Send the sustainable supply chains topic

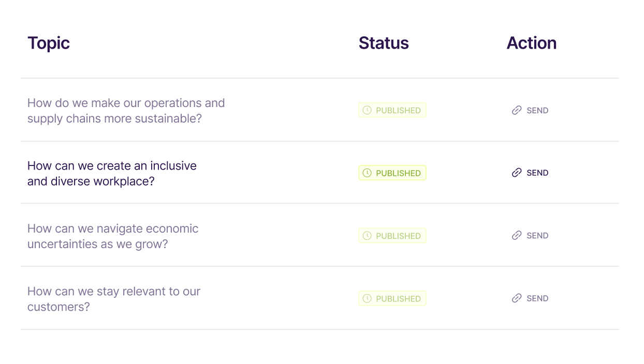pyautogui.click(x=530, y=110)
